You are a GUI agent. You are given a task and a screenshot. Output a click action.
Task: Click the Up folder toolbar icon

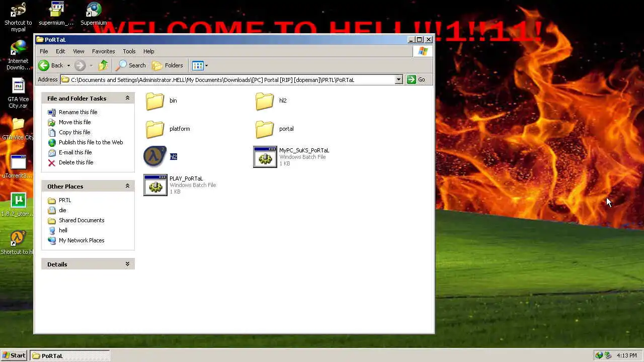tap(103, 65)
